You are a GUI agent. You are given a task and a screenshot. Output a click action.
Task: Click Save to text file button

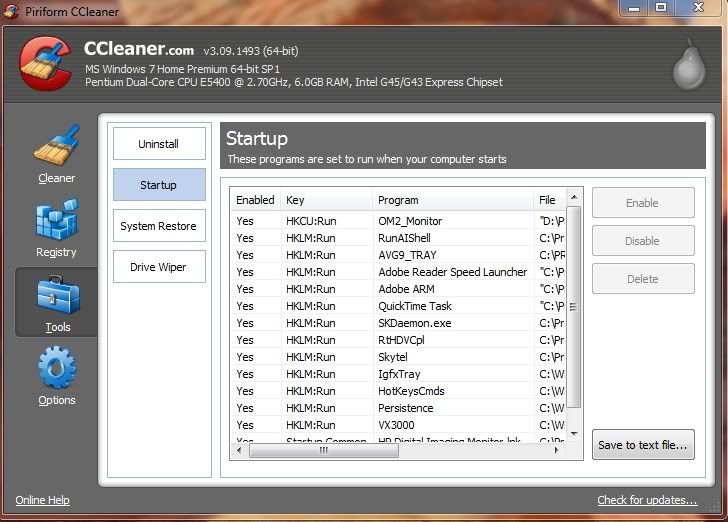[643, 444]
